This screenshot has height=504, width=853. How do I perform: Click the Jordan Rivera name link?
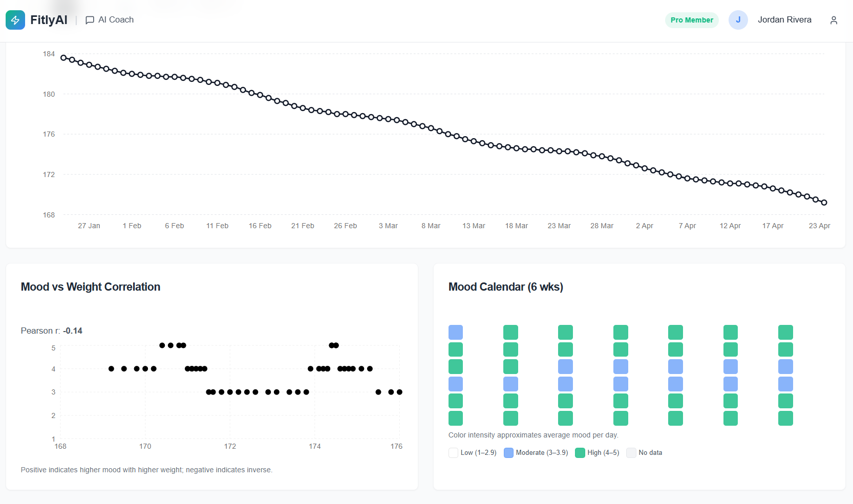784,19
